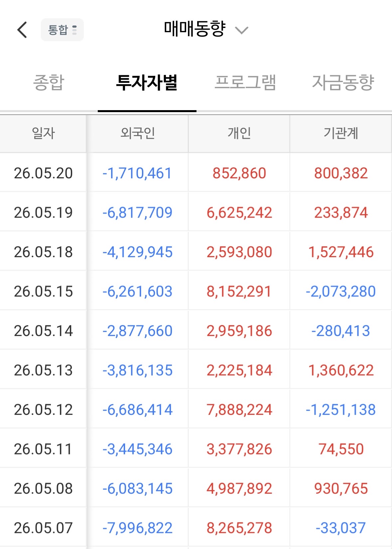Open the 프로그램 tab

(245, 83)
